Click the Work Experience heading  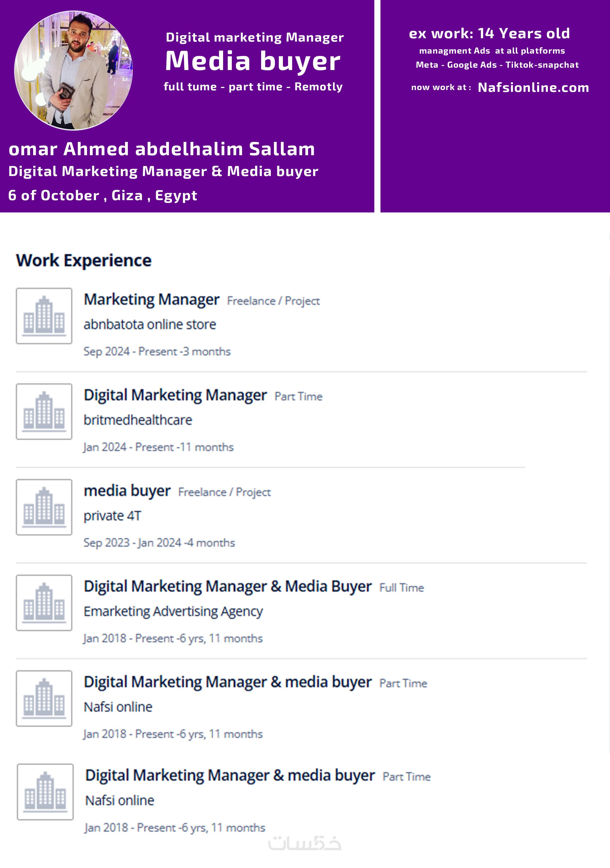tap(84, 260)
